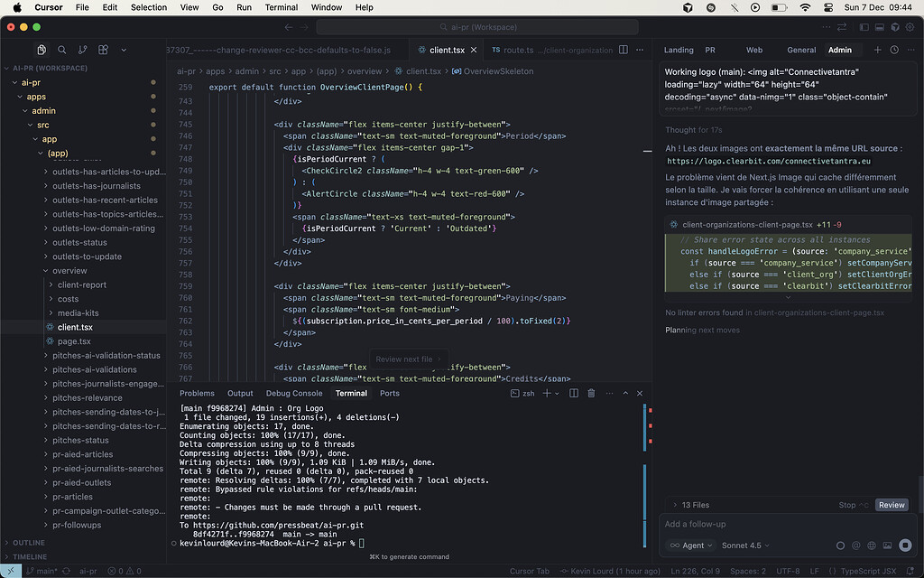
Task: Open macOS Control Center toggle icon
Action: [828, 7]
